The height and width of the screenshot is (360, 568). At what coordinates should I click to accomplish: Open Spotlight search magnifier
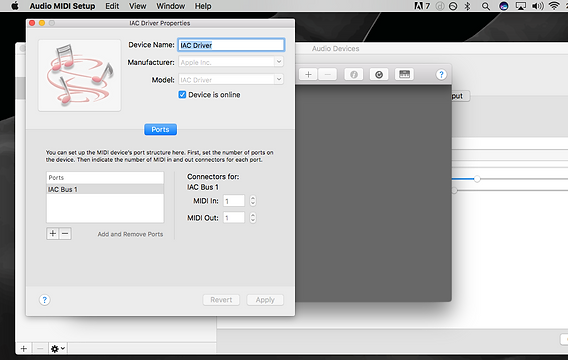coord(486,6)
